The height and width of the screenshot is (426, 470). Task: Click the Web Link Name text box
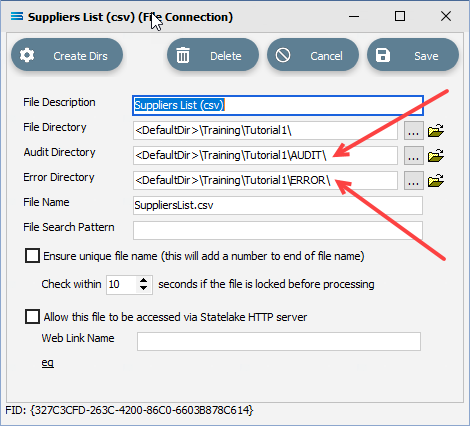point(279,341)
